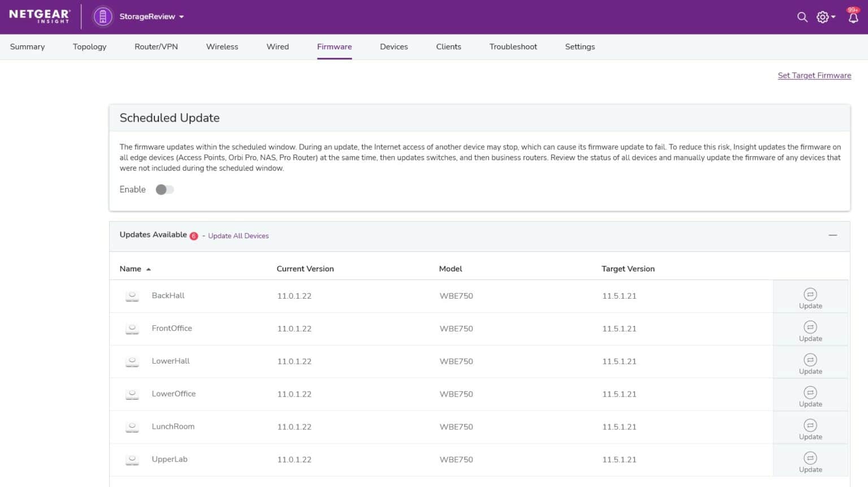Image resolution: width=868 pixels, height=487 pixels.
Task: Go to the Devices tab
Action: pyautogui.click(x=394, y=47)
